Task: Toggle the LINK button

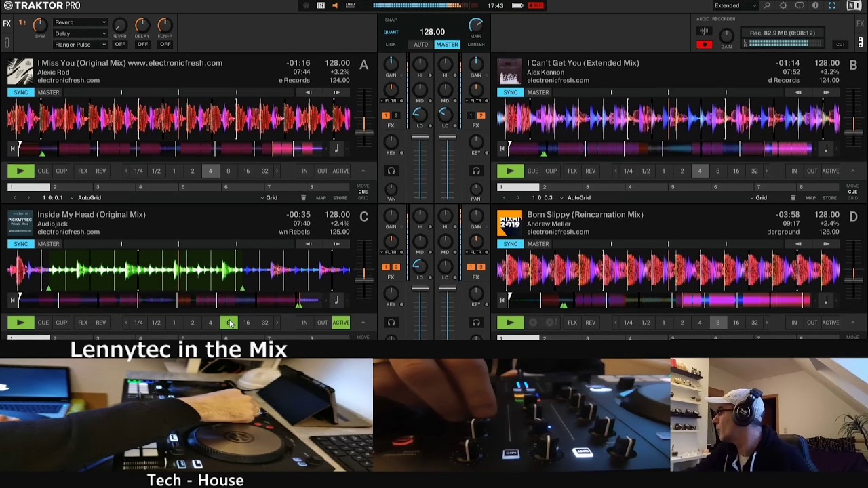Action: (x=391, y=45)
